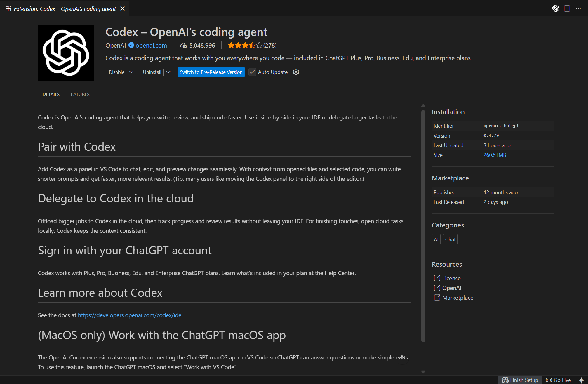588x384 pixels.
Task: Open the More Actions ellipsis menu
Action: [x=578, y=8]
